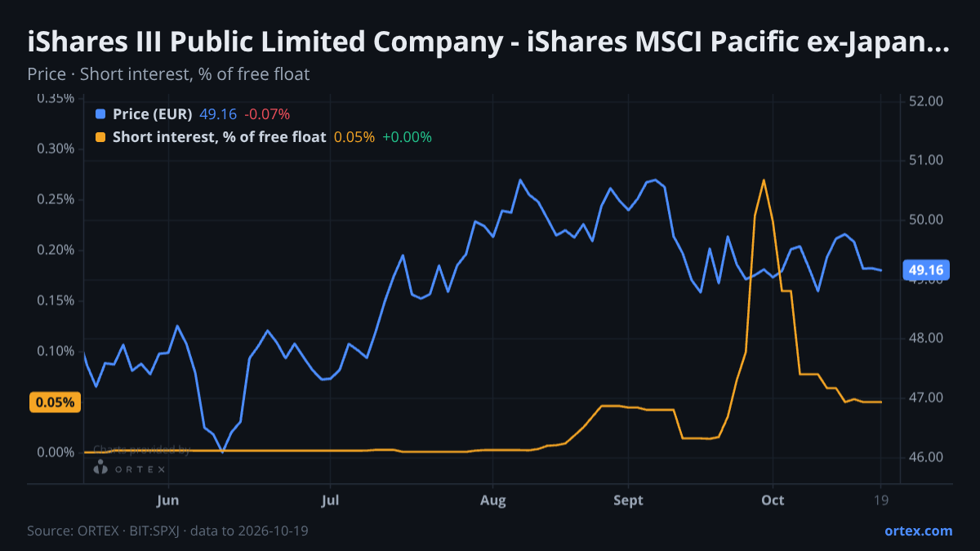Click the Jun label on the time axis
Viewport: 980px width, 551px height.
167,500
